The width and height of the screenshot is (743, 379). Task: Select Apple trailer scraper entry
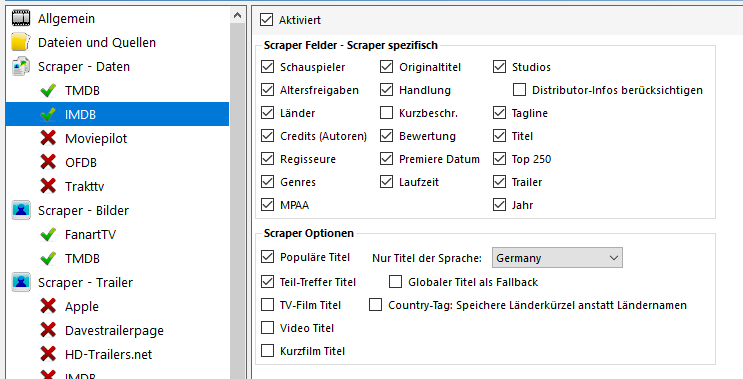82,307
